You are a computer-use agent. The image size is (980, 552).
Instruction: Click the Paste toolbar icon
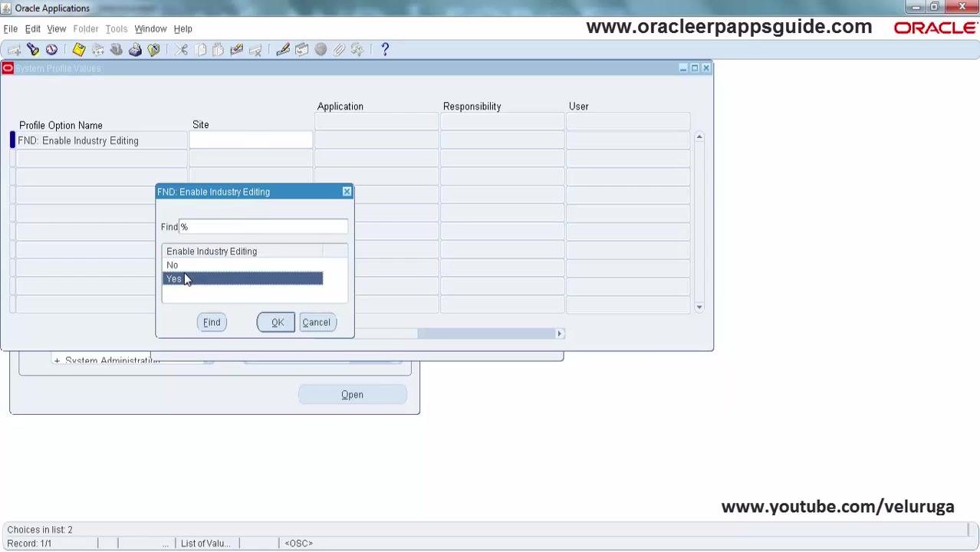click(x=219, y=50)
